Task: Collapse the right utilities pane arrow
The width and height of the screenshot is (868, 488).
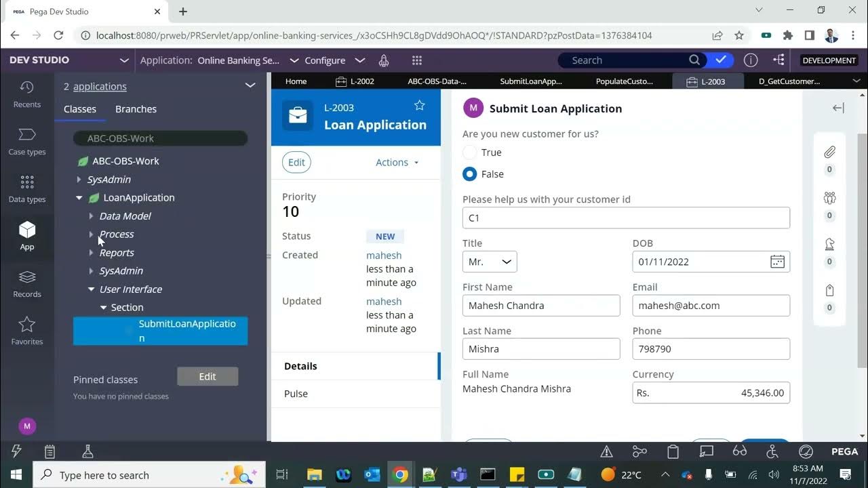Action: pyautogui.click(x=838, y=108)
